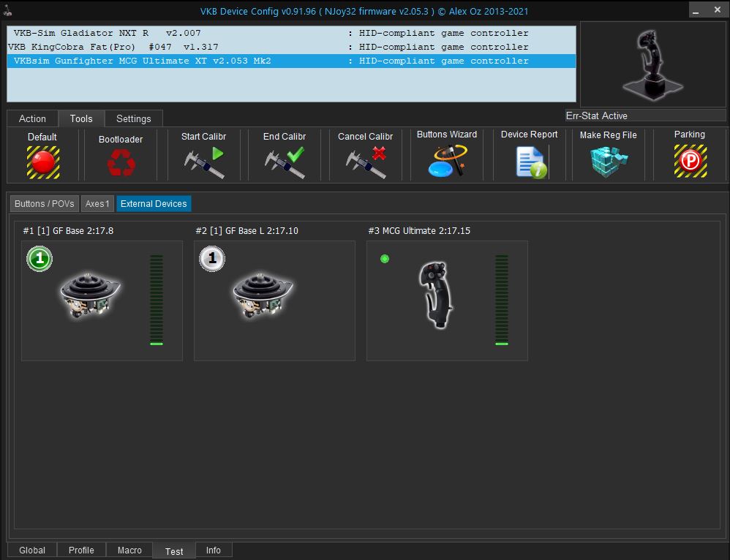Open the Settings tab
The width and height of the screenshot is (730, 560).
point(134,118)
